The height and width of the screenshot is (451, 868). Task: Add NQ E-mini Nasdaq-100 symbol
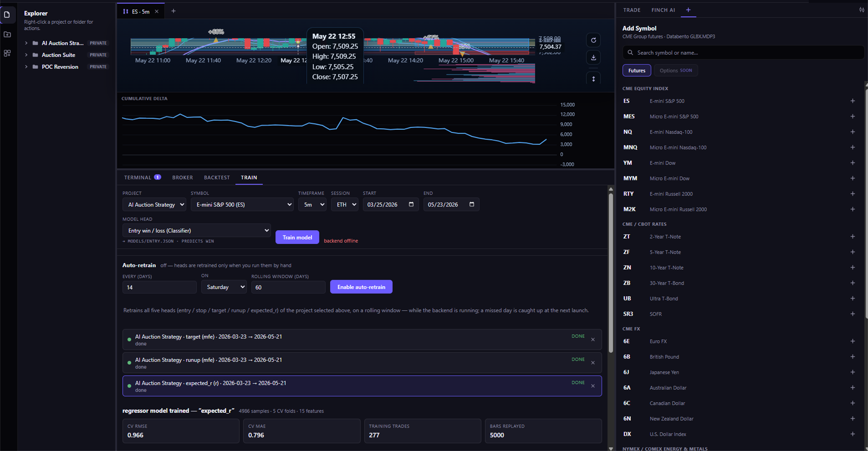coord(853,132)
